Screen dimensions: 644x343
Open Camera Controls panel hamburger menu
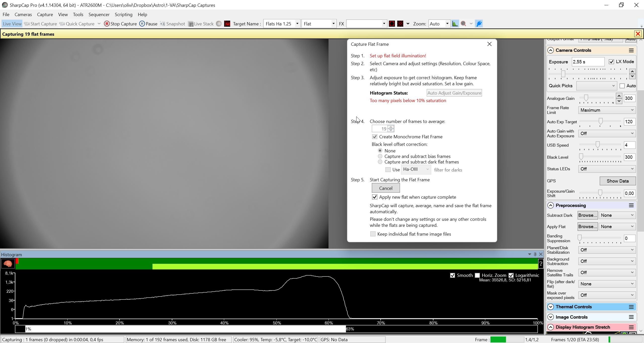pos(631,50)
